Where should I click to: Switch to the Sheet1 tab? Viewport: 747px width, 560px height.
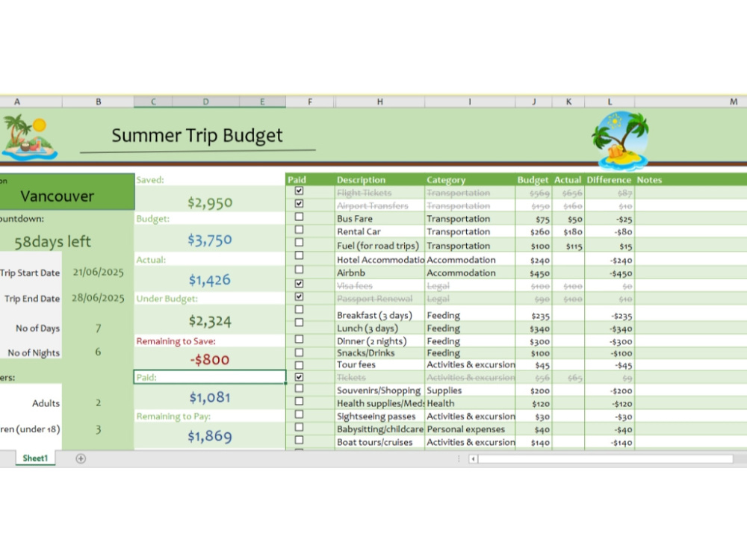point(35,458)
